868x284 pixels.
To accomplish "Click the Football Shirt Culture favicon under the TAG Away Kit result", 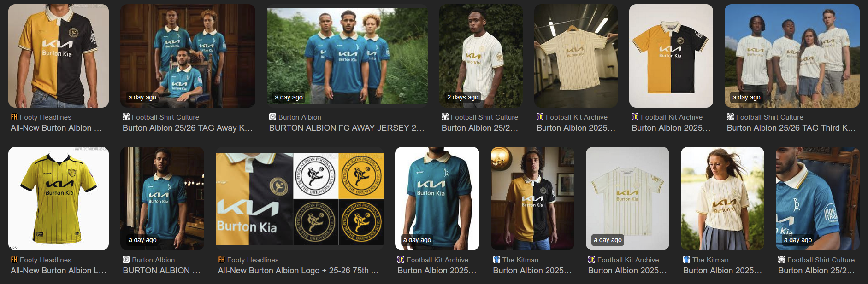I will click(126, 117).
